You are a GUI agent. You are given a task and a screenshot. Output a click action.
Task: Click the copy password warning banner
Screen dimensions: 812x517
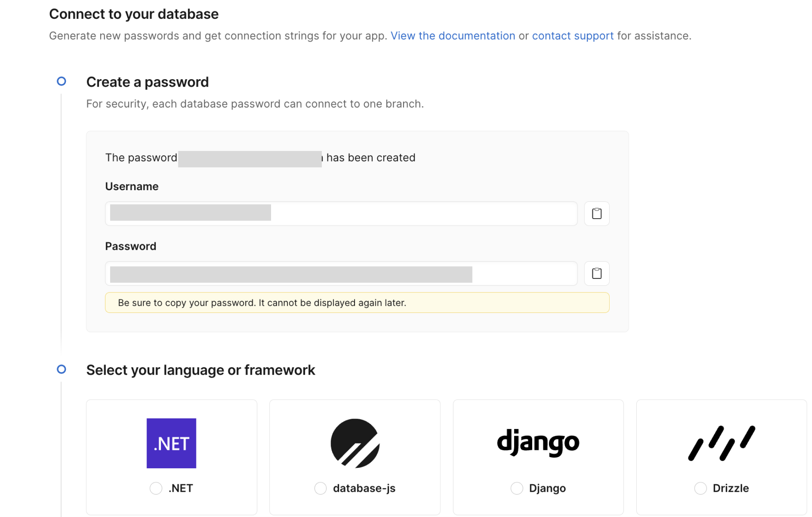coord(357,303)
